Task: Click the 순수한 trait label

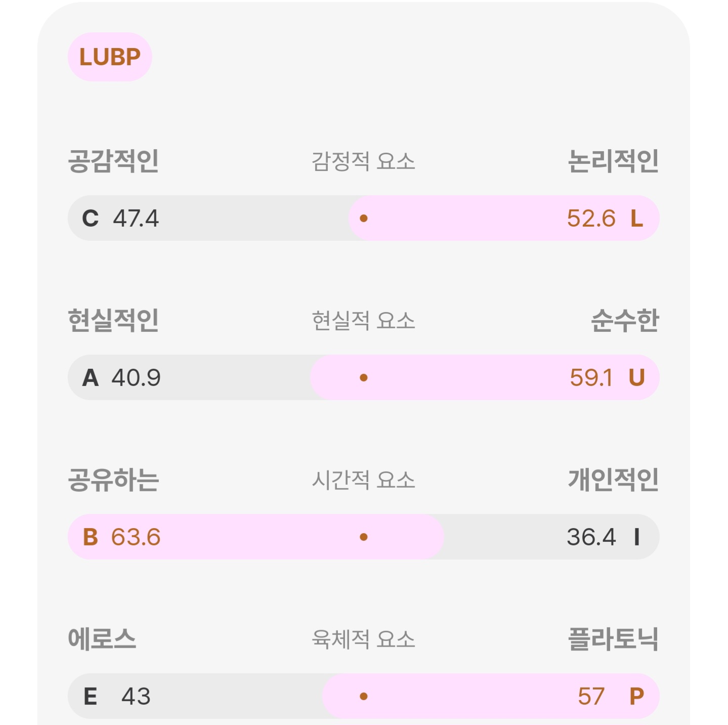Action: click(x=625, y=321)
